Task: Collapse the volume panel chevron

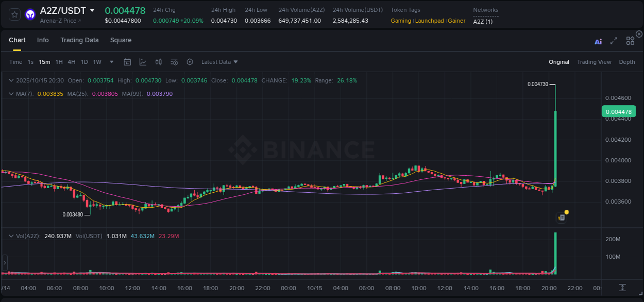Action: coord(11,235)
